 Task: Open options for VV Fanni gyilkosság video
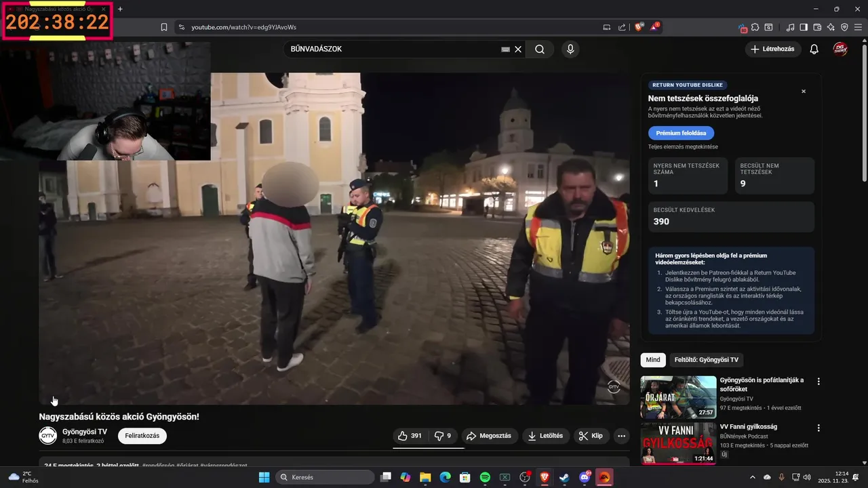pyautogui.click(x=818, y=428)
